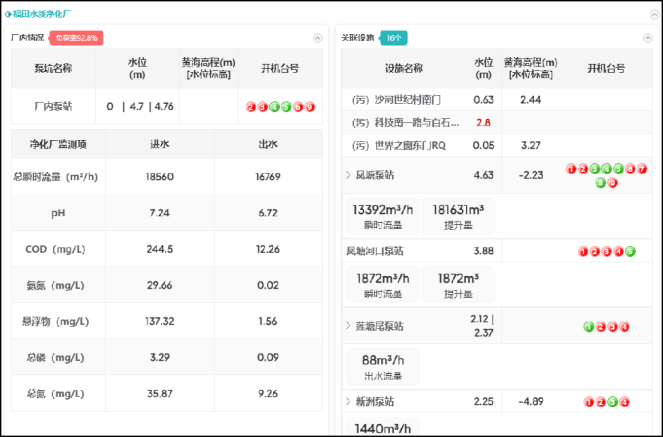
Task: Click the 1872m³ 提升量 card
Action: click(458, 284)
